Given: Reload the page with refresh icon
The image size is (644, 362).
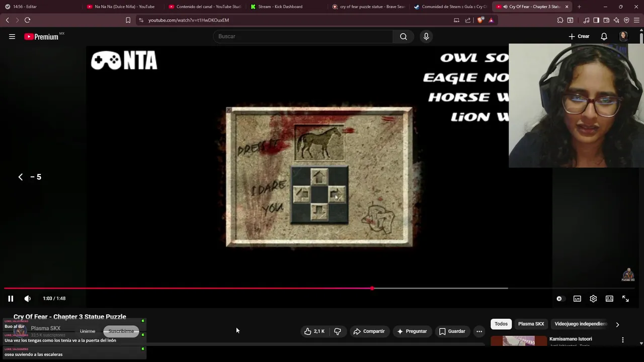Looking at the screenshot, I should (x=28, y=20).
